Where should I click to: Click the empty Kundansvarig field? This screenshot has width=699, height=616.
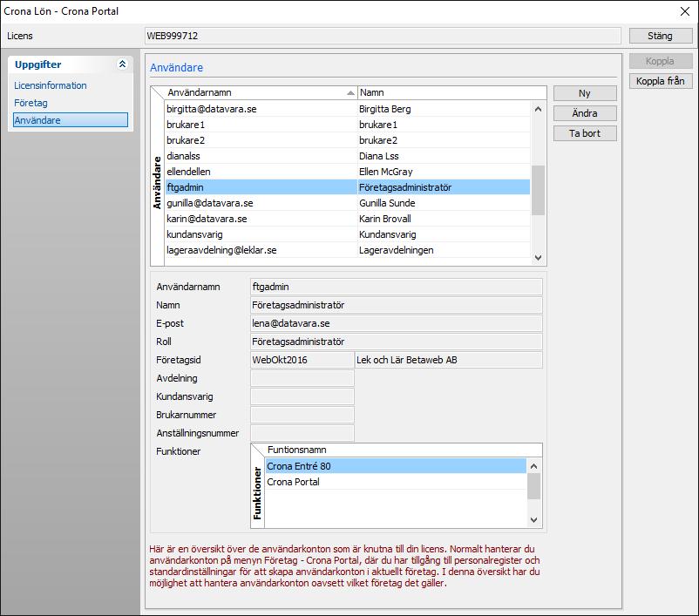tap(302, 396)
